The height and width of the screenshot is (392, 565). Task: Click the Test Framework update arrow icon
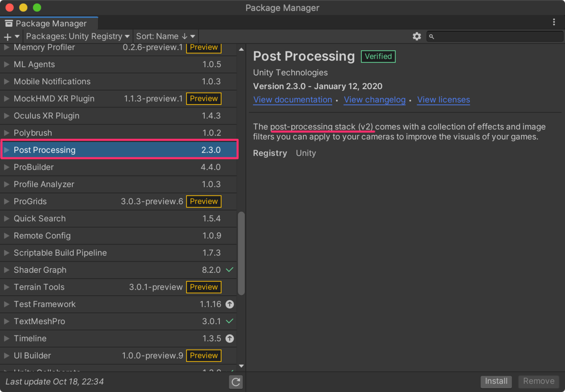pos(230,304)
